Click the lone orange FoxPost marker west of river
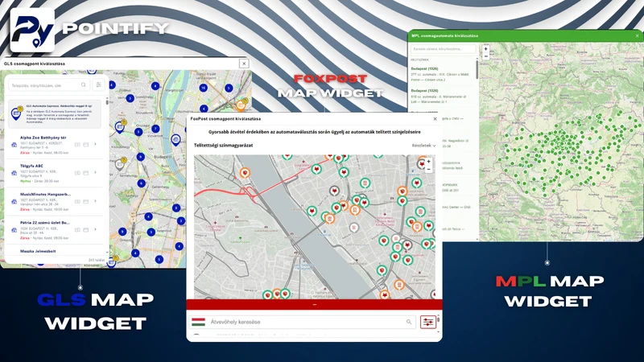The width and height of the screenshot is (644, 362). coord(246,173)
